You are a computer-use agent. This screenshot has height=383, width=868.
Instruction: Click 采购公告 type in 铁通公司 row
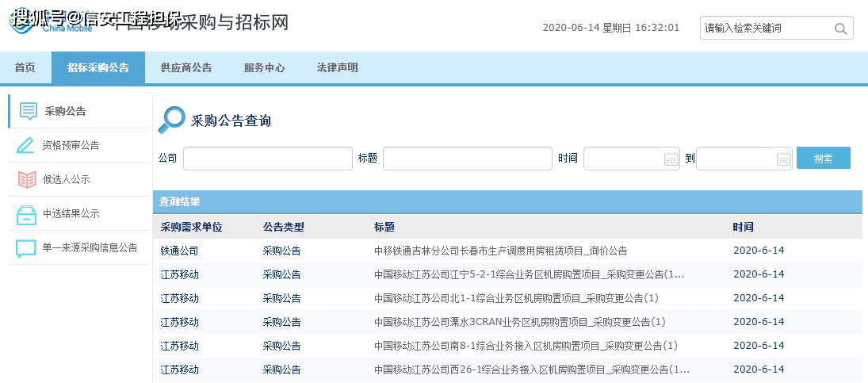coord(281,251)
